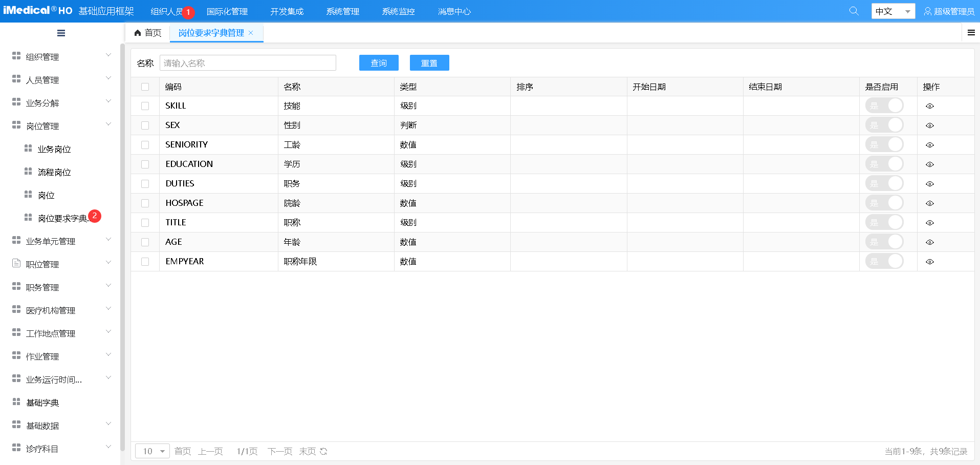Image resolution: width=980 pixels, height=465 pixels.
Task: Select all rows with header checkbox
Action: tap(145, 87)
